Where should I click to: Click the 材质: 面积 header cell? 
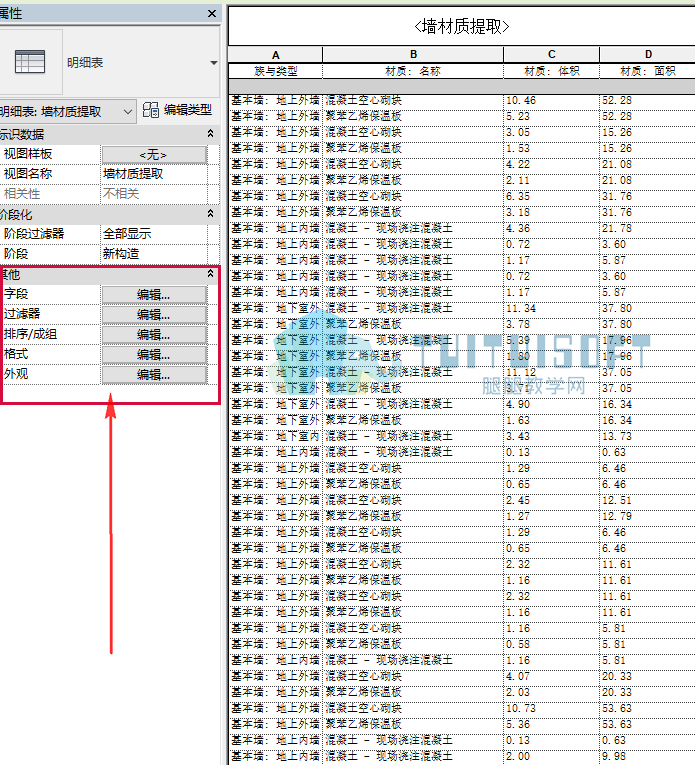[x=648, y=71]
